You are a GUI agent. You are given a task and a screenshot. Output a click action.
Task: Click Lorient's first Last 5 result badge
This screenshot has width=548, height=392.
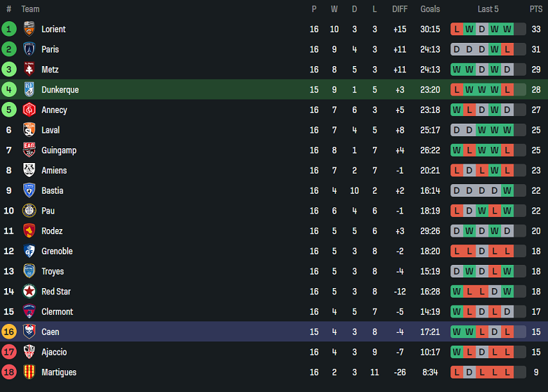457,29
